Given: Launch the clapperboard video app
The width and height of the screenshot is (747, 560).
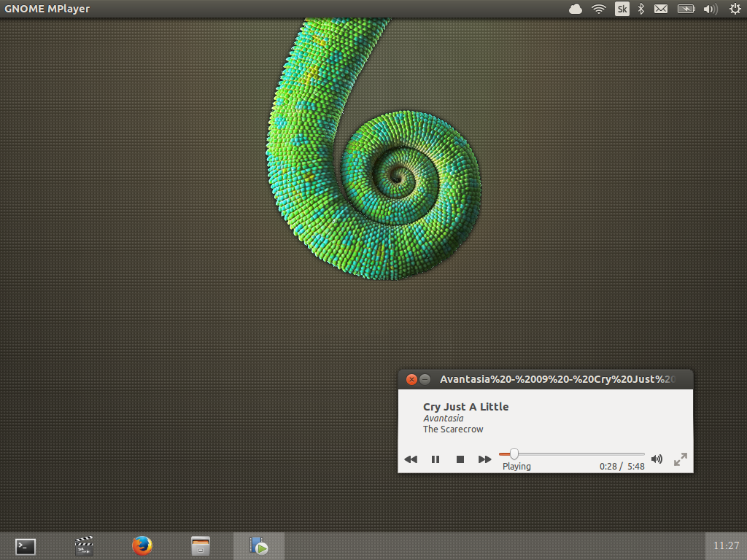Looking at the screenshot, I should 84,546.
